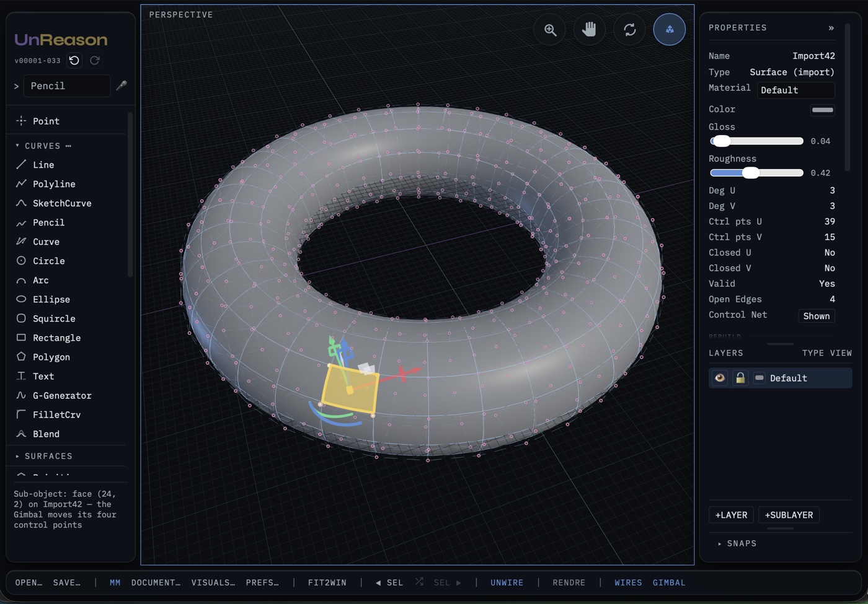Screen dimensions: 868x604
Task: Open the Material Default dropdown
Action: (795, 90)
